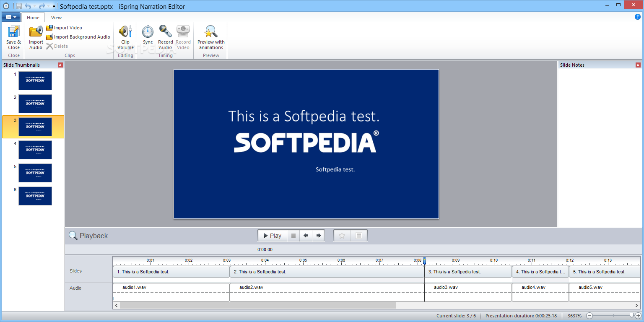The image size is (644, 322).
Task: Click the Stop playback button
Action: coord(293,236)
